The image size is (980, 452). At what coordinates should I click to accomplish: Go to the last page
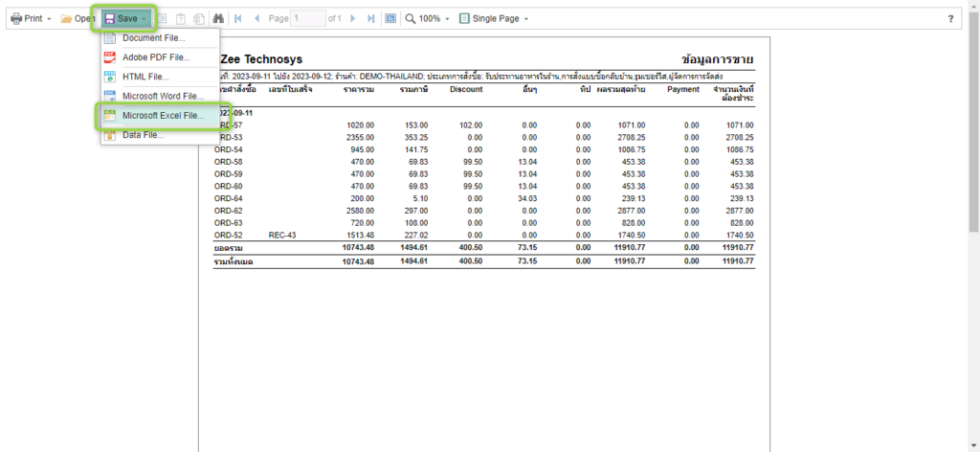[371, 19]
